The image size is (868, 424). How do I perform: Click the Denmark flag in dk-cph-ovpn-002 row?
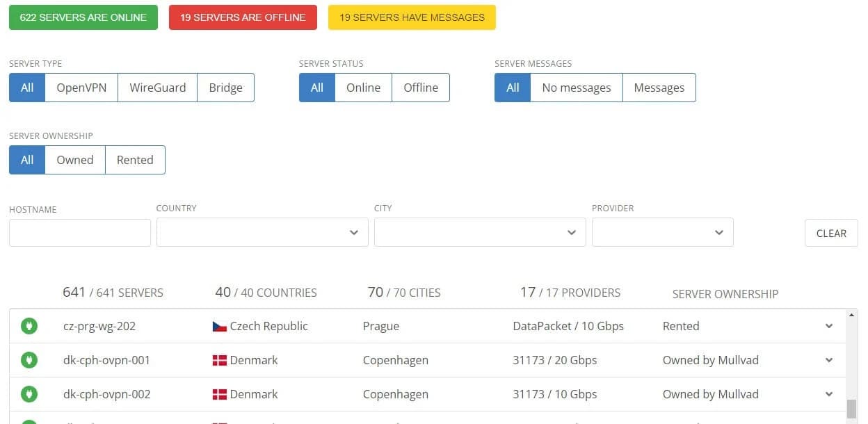pos(220,395)
